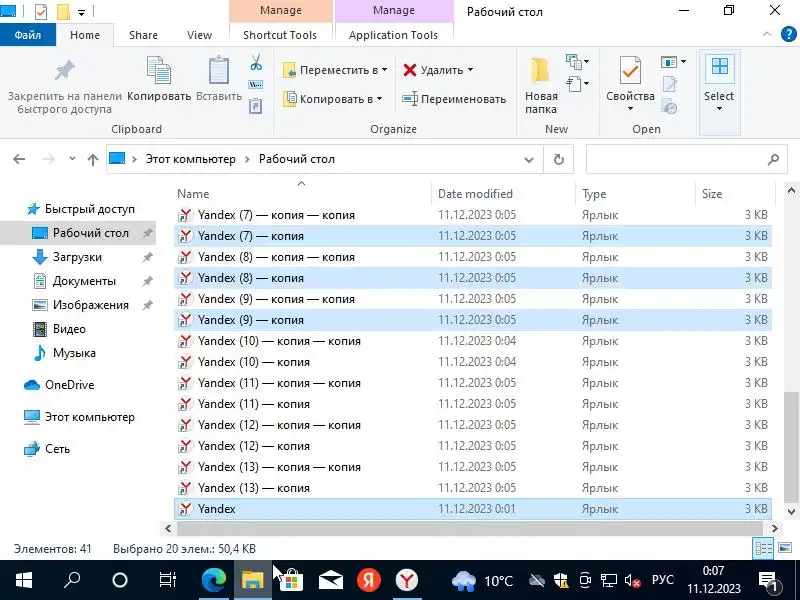
Task: Click the scroll-down arrow of the file list
Action: click(x=791, y=512)
